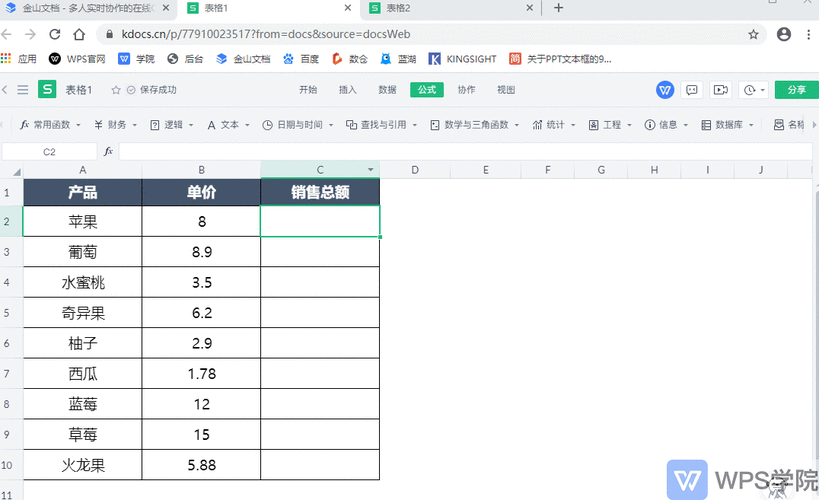
Task: Select the 公式 ribbon tab
Action: [427, 90]
